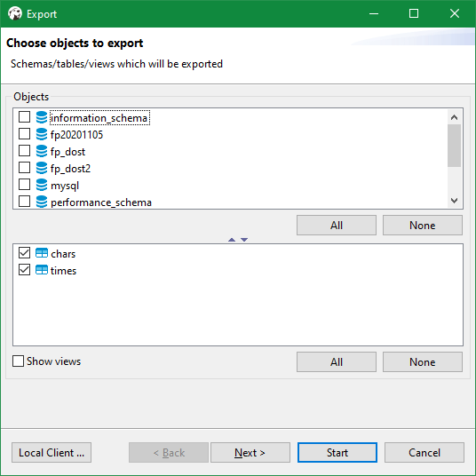This screenshot has width=476, height=476.
Task: Uncheck the times table checkbox
Action: click(x=24, y=270)
